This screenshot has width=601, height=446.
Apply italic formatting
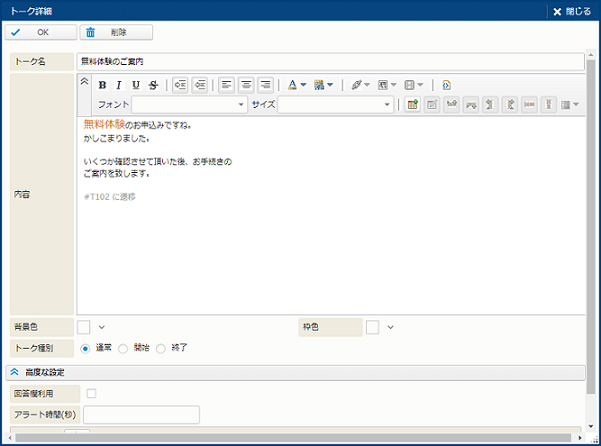point(119,85)
